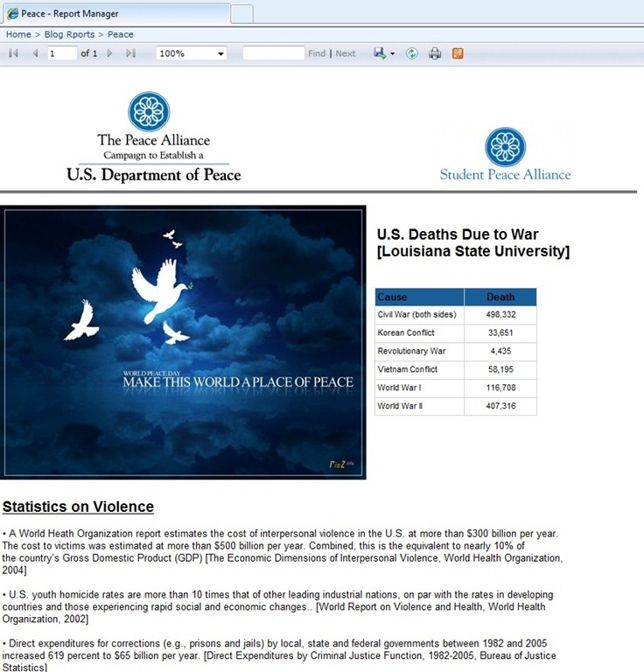
Task: Click the Find link
Action: click(x=317, y=53)
